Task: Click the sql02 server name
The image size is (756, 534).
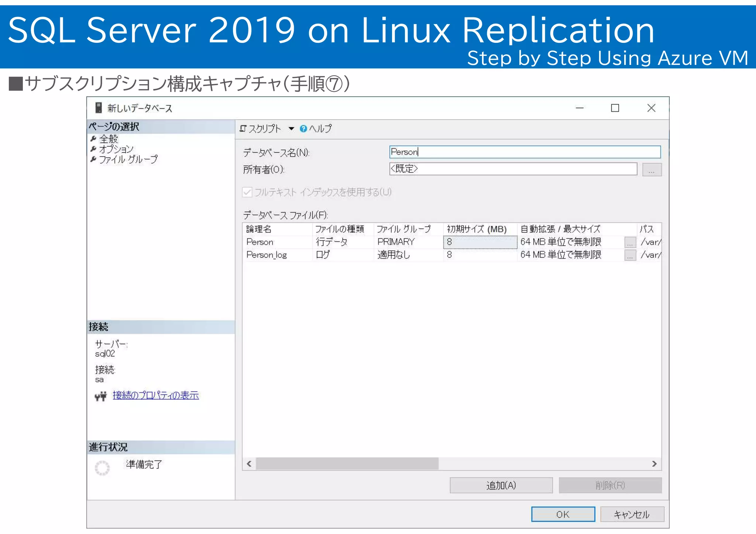Action: point(105,354)
